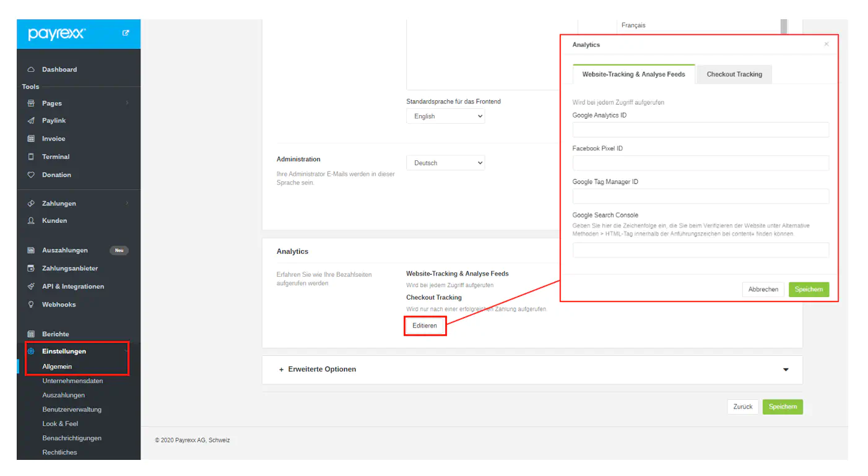Click the Terminal device icon
The width and height of the screenshot is (868, 476).
tap(31, 157)
